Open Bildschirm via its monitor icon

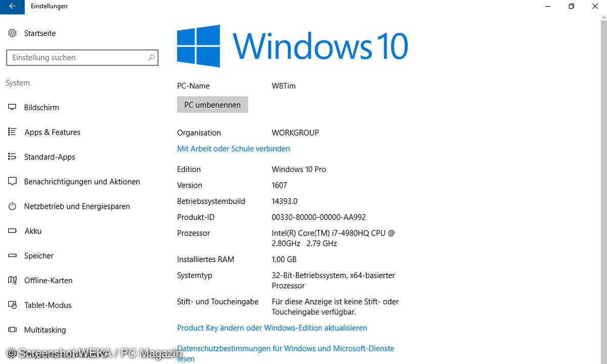pos(13,107)
